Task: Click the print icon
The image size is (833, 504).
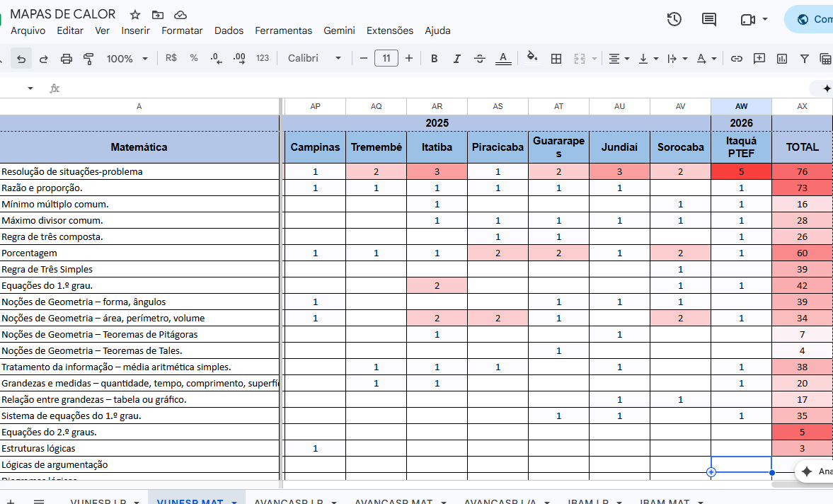Action: tap(67, 59)
